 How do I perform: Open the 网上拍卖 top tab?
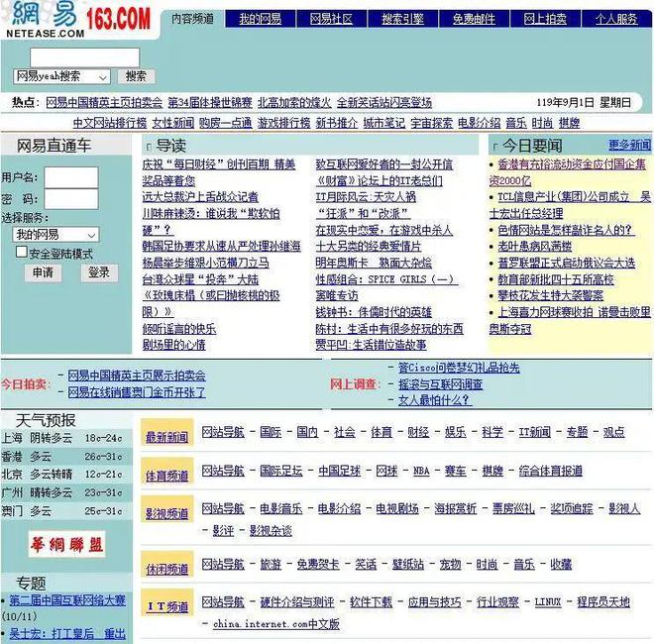(x=545, y=19)
